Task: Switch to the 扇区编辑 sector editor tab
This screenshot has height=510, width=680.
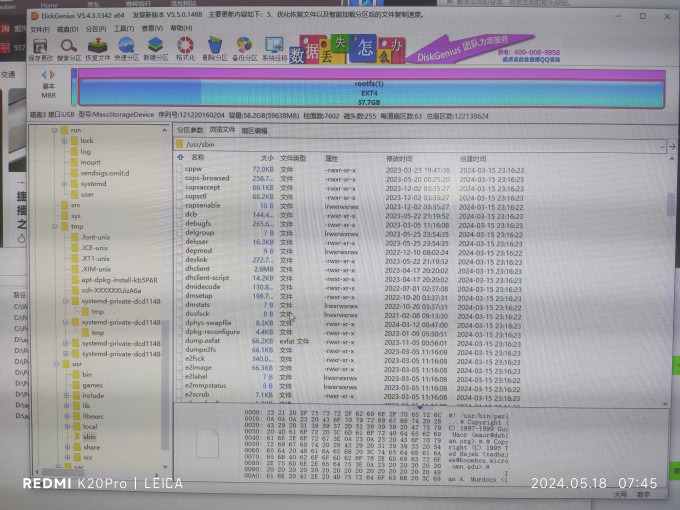Action: point(255,131)
